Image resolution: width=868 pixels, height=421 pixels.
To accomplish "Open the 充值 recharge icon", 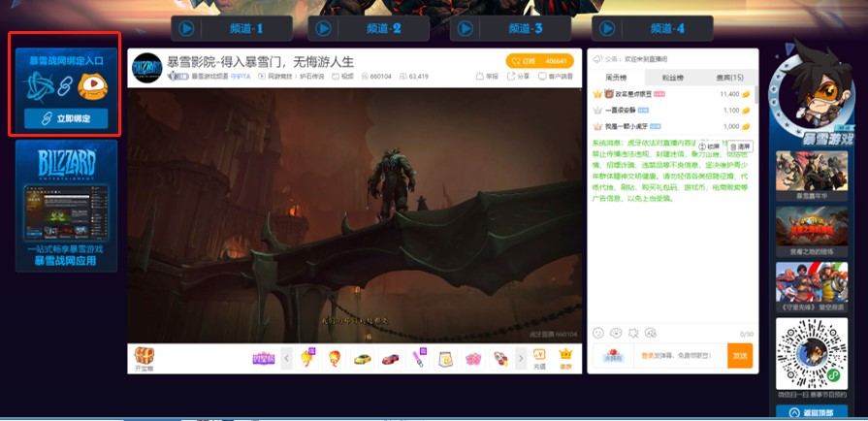I will pyautogui.click(x=539, y=359).
